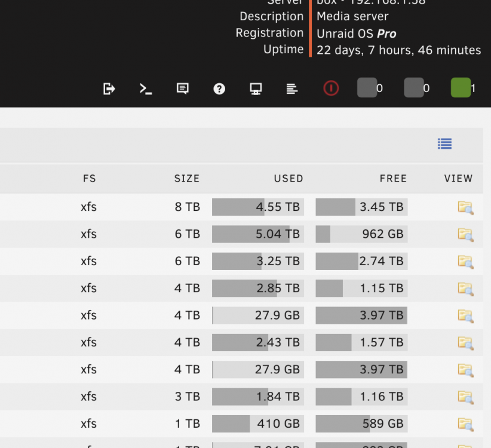
Task: Click the green notification counter showing 1
Action: pos(463,88)
